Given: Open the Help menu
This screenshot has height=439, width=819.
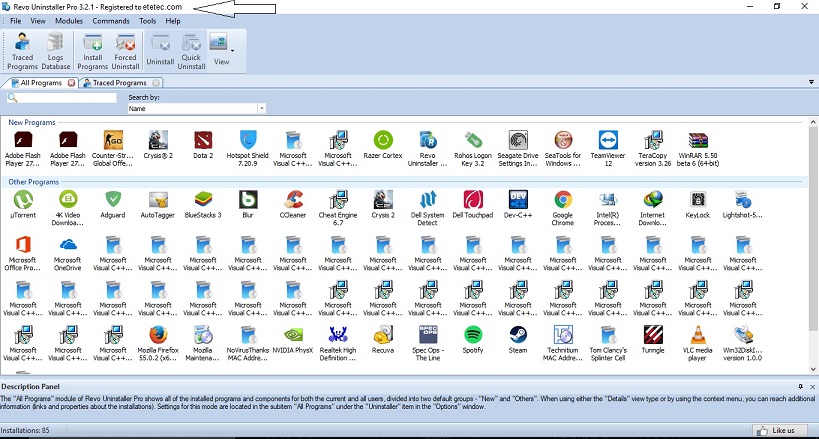Looking at the screenshot, I should pos(173,21).
